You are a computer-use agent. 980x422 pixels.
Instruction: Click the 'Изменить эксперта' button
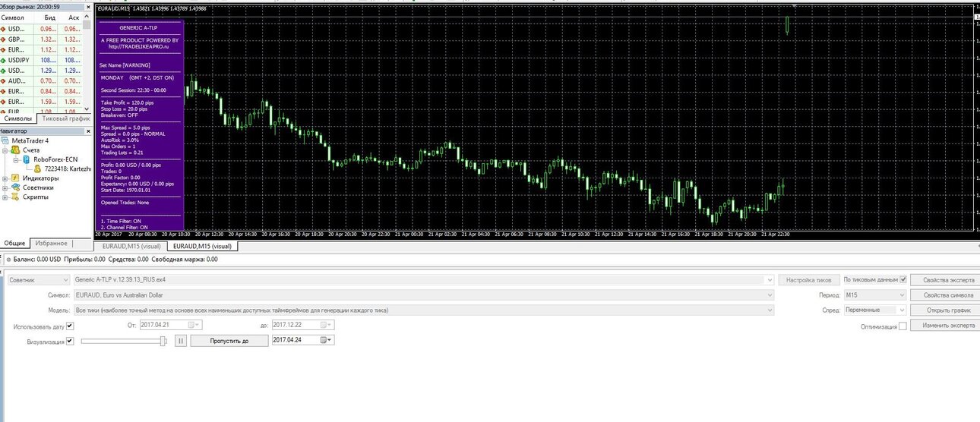click(x=945, y=325)
